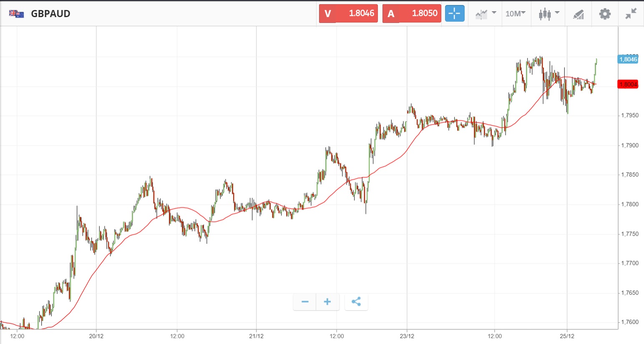Image resolution: width=644 pixels, height=344 pixels.
Task: Share the chart via share icon
Action: 356,302
